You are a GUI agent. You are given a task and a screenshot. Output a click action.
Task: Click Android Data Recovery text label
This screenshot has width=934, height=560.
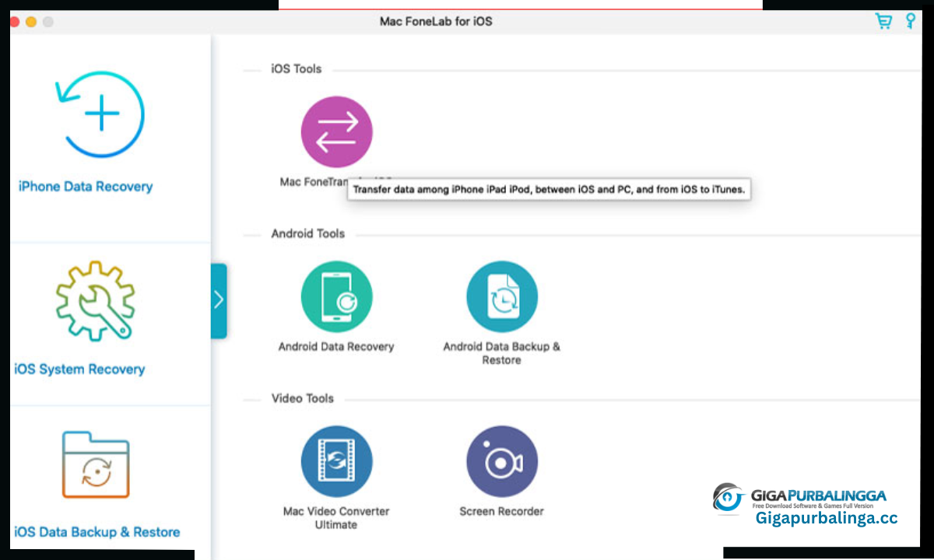(336, 347)
